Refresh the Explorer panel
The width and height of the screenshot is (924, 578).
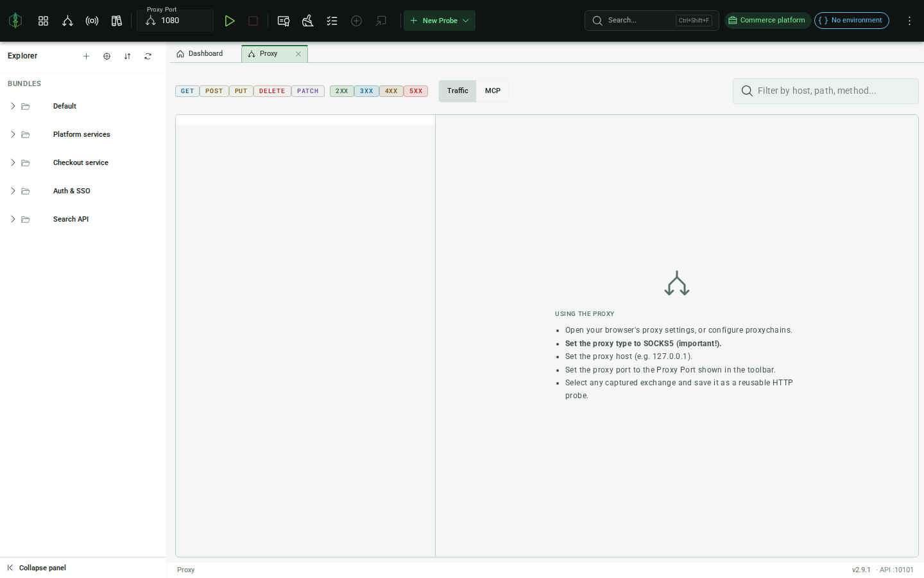(148, 56)
